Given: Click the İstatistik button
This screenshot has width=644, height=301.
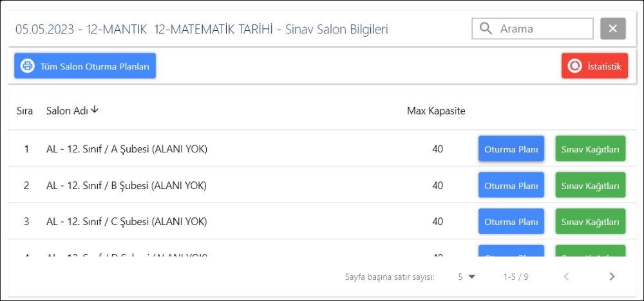Looking at the screenshot, I should (594, 66).
